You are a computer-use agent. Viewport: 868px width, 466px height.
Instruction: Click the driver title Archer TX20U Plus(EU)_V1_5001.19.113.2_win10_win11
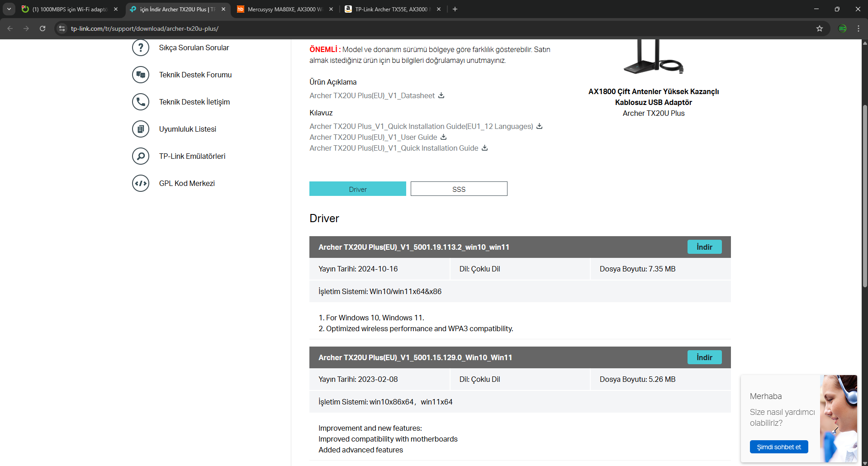pyautogui.click(x=414, y=247)
